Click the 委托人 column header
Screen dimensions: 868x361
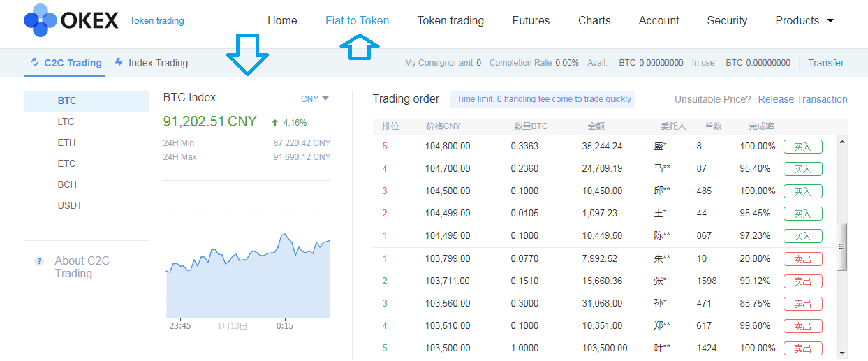673,126
